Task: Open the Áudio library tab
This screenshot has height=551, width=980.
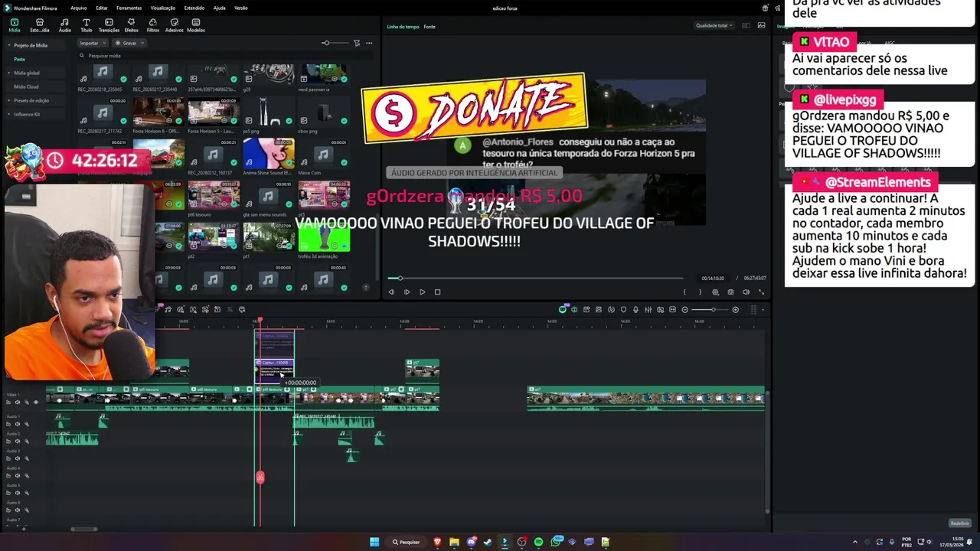Action: (65, 25)
